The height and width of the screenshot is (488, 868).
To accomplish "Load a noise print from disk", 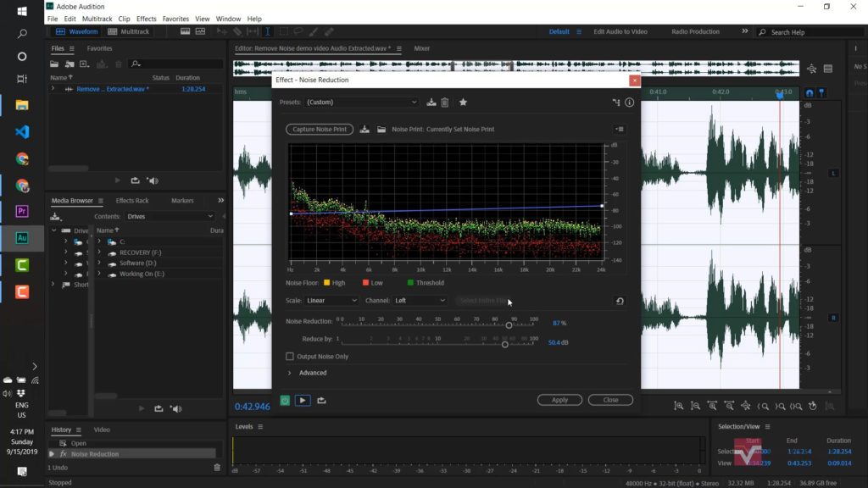I will click(x=381, y=130).
